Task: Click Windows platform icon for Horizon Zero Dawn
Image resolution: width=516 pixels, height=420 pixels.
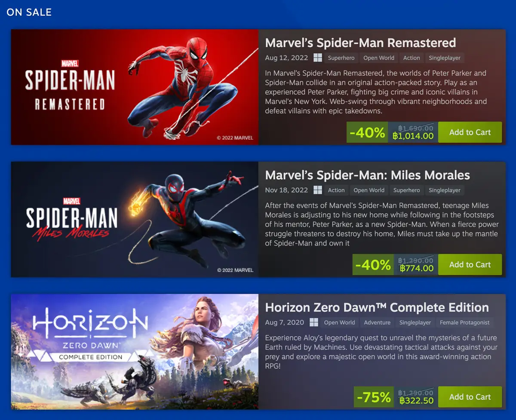Action: [314, 322]
